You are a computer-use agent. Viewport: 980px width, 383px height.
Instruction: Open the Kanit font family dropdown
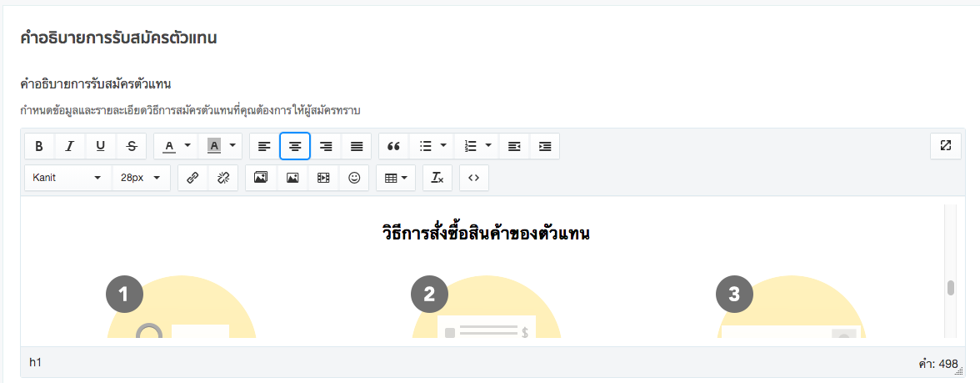[x=67, y=178]
